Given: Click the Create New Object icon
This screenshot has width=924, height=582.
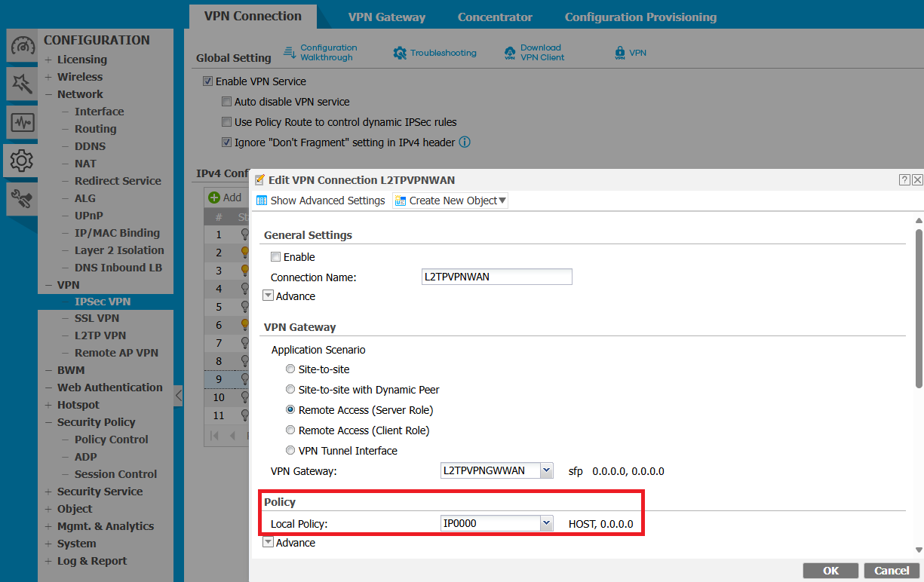Looking at the screenshot, I should (401, 201).
